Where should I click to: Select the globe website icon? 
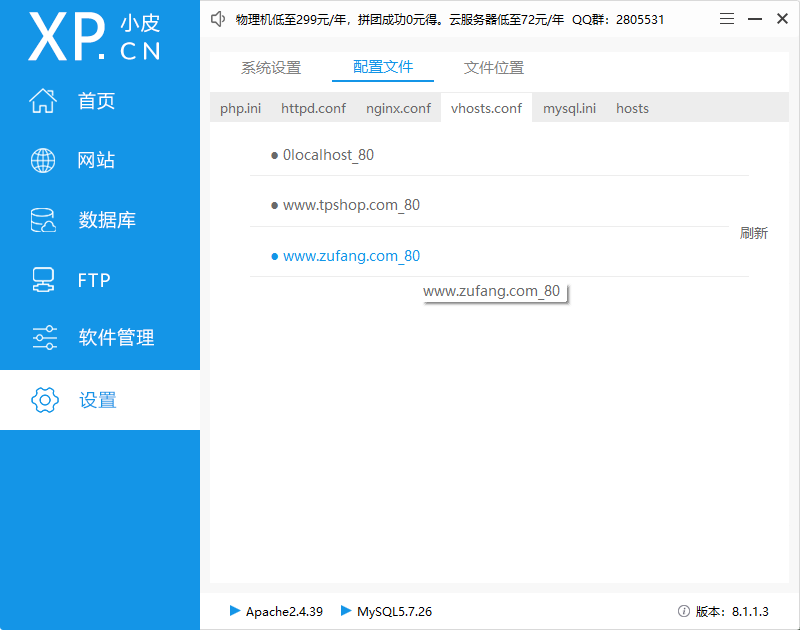(43, 160)
